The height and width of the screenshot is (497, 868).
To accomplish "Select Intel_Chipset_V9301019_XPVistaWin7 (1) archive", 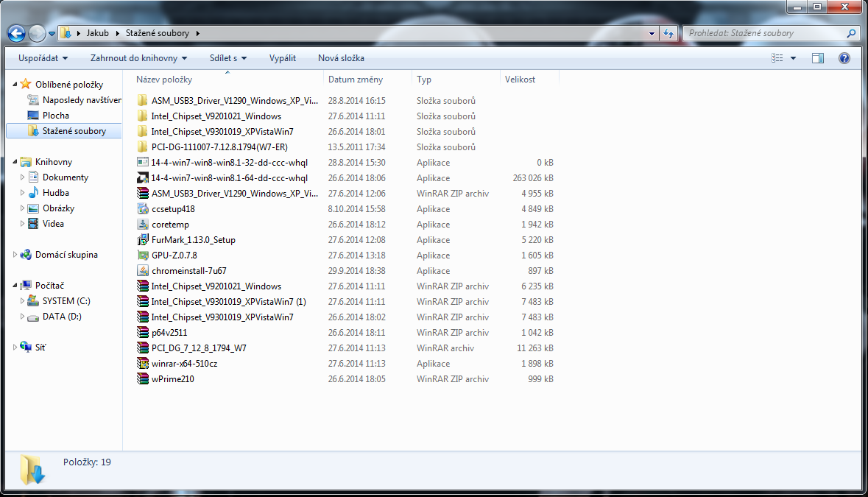I will click(x=228, y=302).
